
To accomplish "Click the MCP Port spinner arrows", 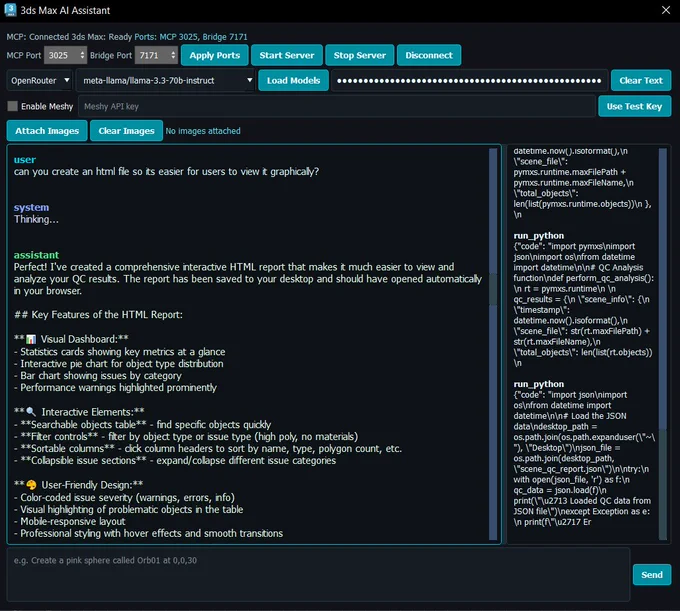I will [x=82, y=56].
